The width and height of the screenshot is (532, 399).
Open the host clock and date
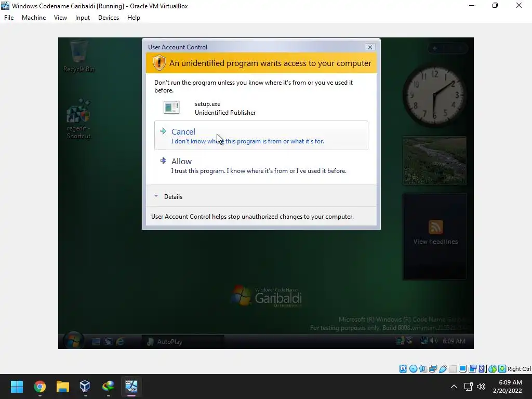[x=508, y=387]
